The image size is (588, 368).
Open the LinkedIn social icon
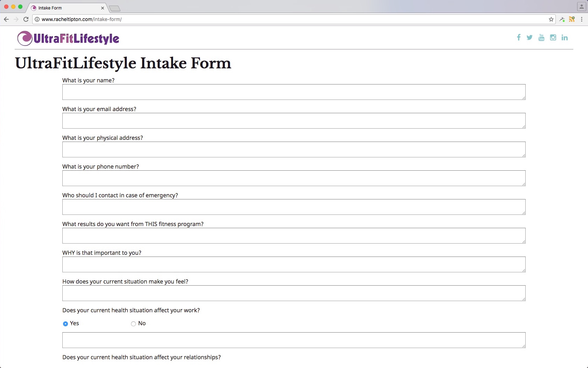(x=565, y=38)
